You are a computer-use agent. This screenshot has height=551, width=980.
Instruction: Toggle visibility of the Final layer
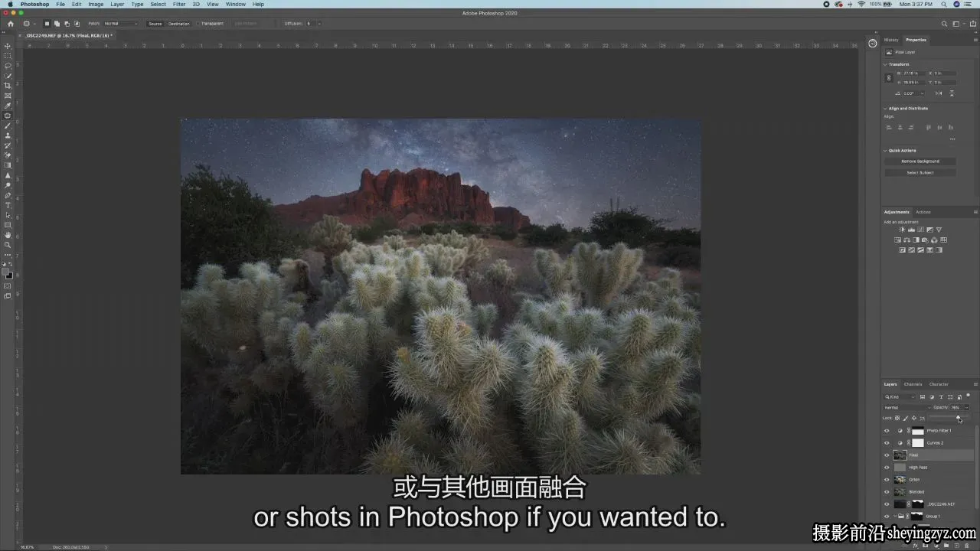[887, 455]
